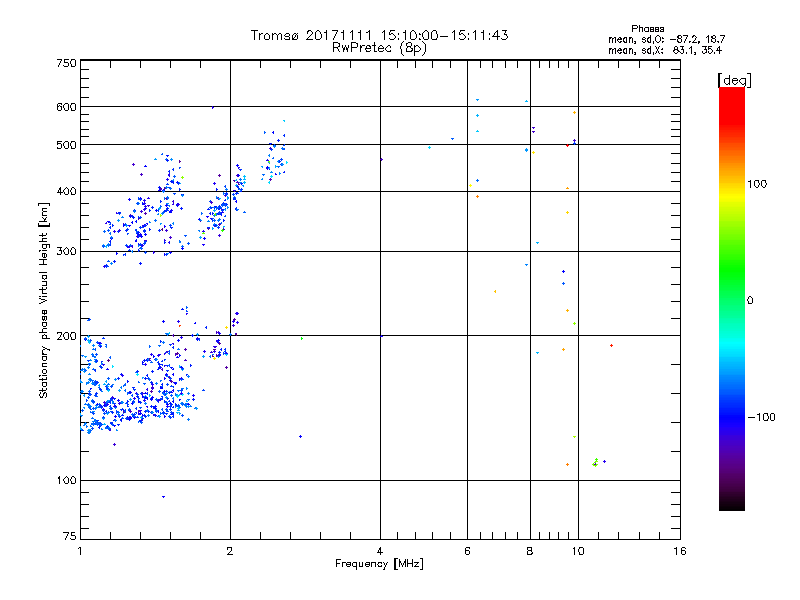Image resolution: width=800 pixels, height=600 pixels.
Task: Click the y-axis tick label '750'
Action: (x=66, y=63)
